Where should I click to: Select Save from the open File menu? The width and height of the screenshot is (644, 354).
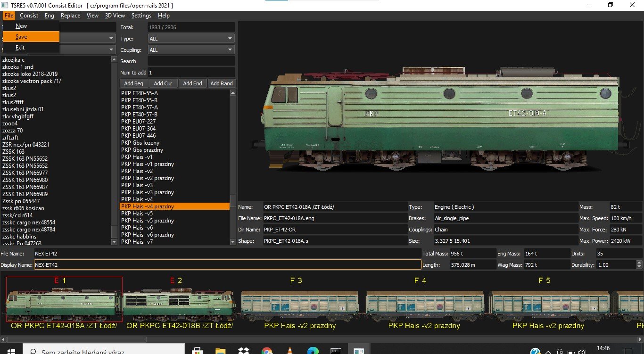tap(21, 36)
